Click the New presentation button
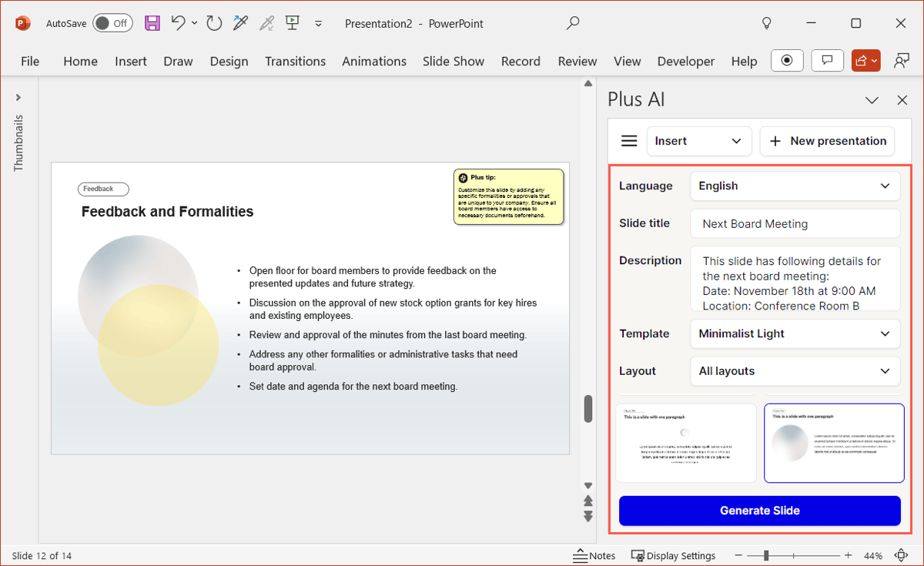This screenshot has height=566, width=924. pyautogui.click(x=827, y=141)
